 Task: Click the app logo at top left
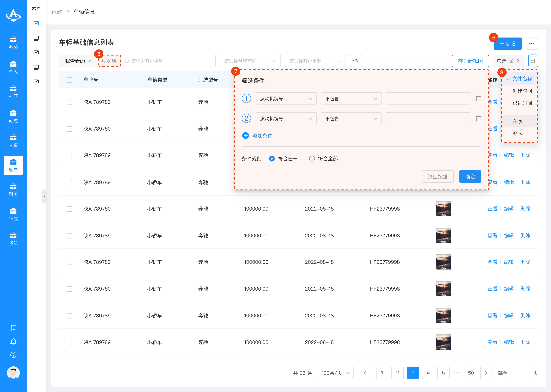click(13, 15)
